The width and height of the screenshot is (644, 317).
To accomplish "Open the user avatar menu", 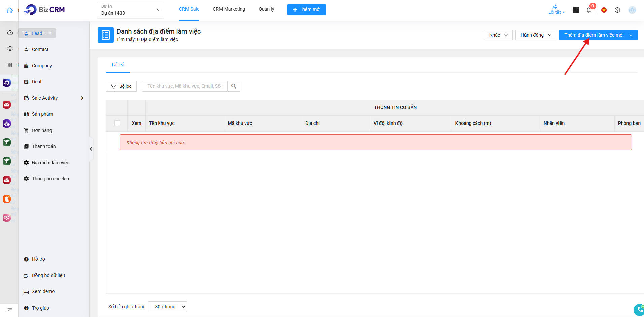I will coord(632,10).
